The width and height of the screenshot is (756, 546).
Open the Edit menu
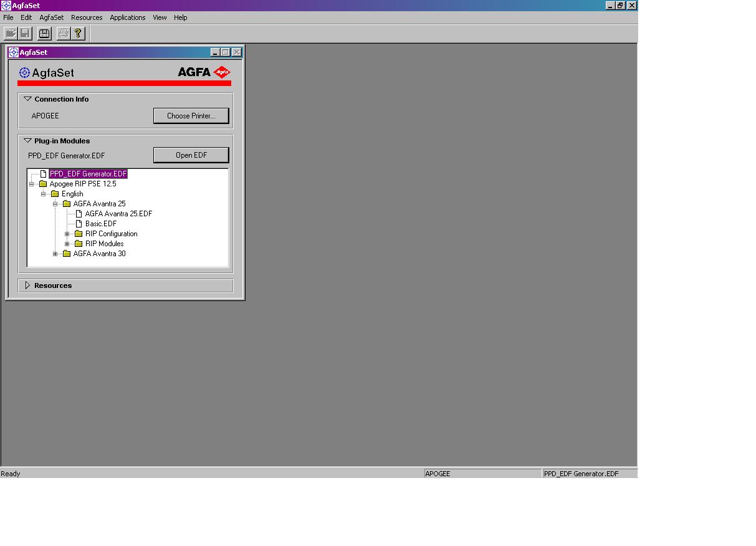(26, 17)
